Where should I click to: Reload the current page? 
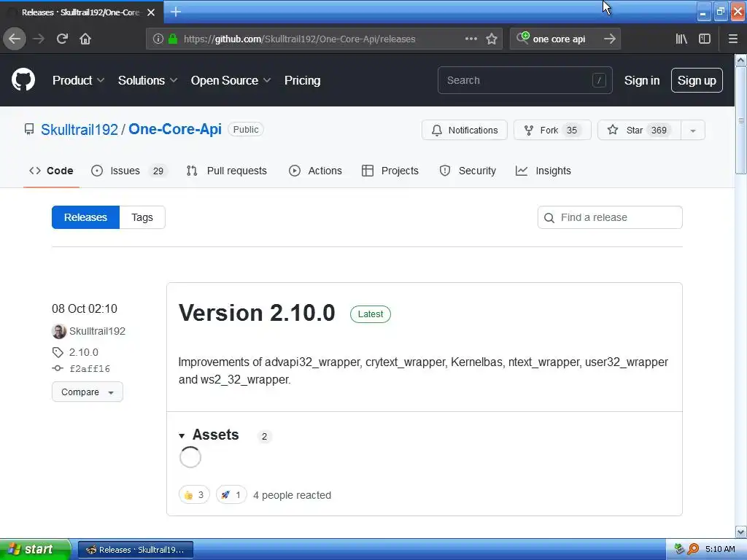pos(63,39)
